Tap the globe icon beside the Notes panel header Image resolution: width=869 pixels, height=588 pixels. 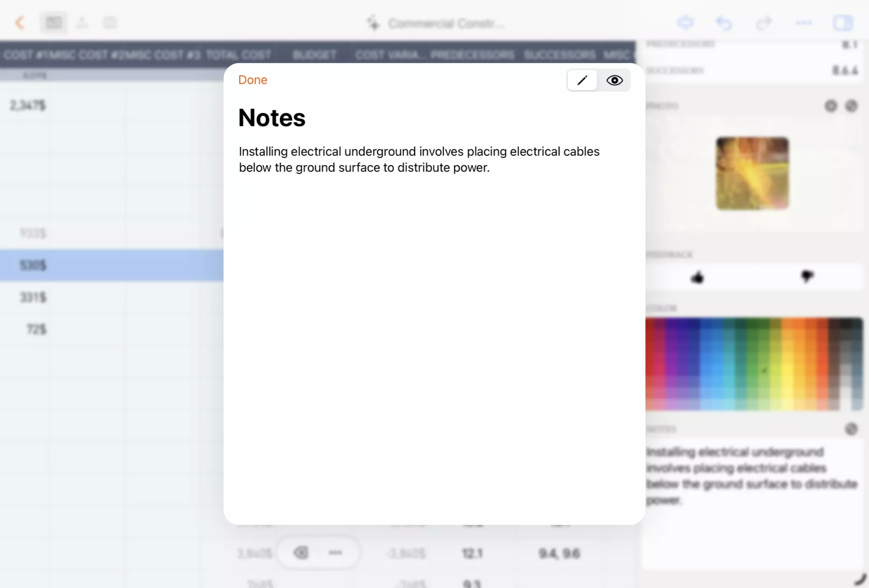852,429
